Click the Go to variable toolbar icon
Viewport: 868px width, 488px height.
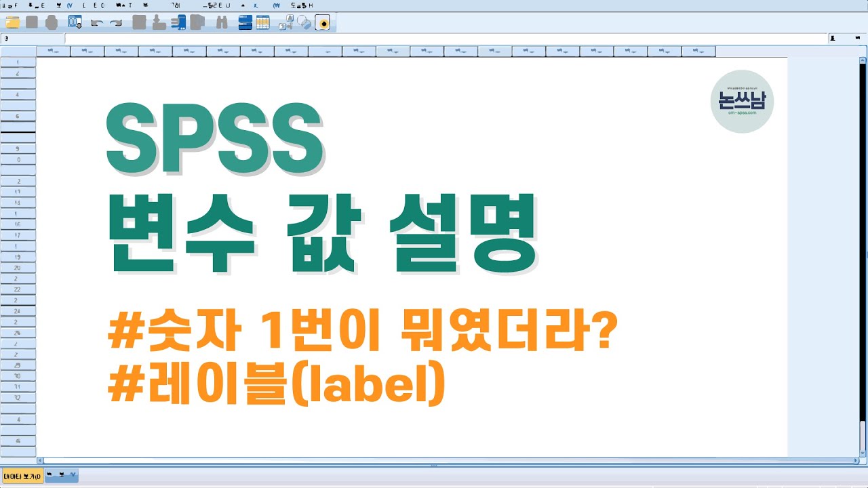[159, 22]
